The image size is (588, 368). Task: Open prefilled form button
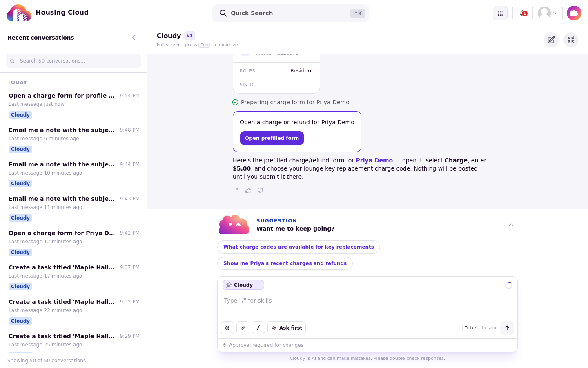(272, 138)
